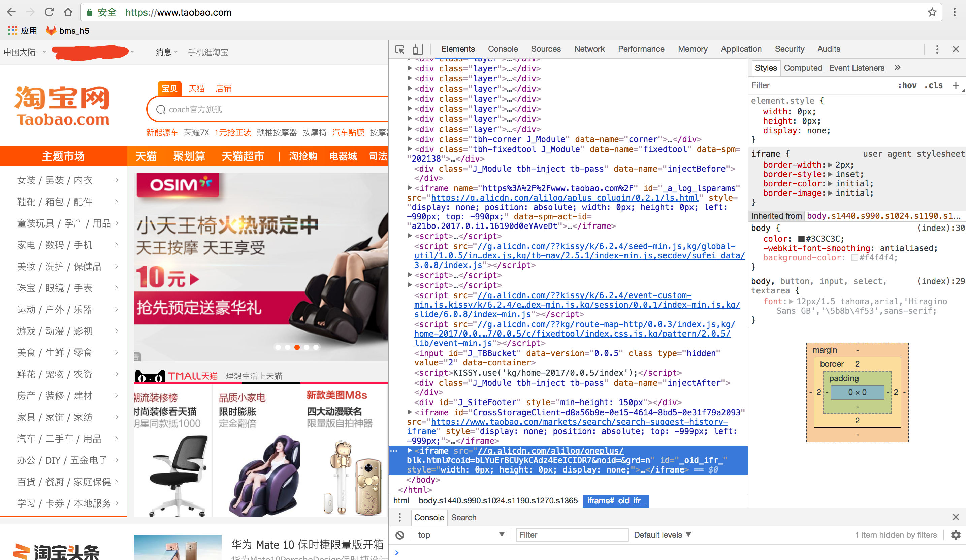The width and height of the screenshot is (966, 560).
Task: Select the inspect element cursor icon
Action: (400, 49)
